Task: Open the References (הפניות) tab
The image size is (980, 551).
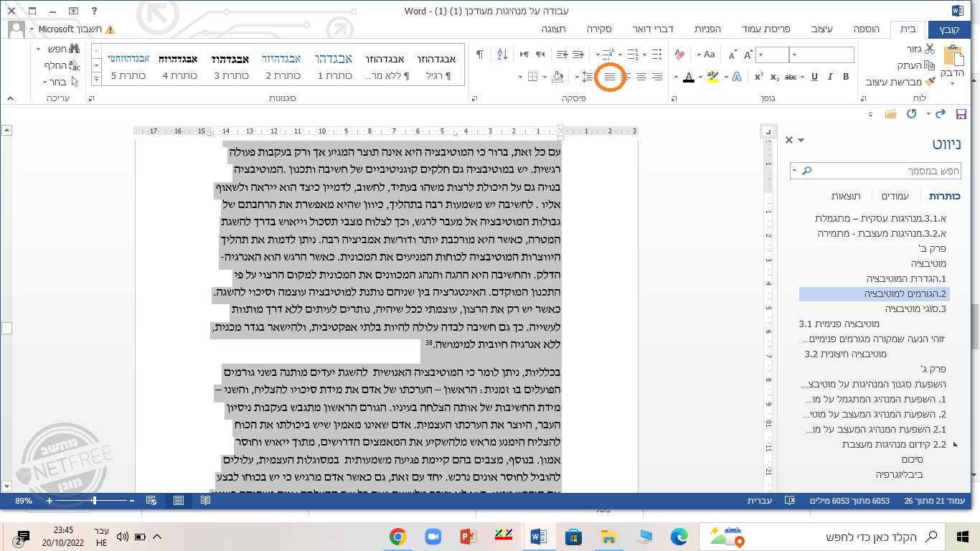Action: point(708,29)
